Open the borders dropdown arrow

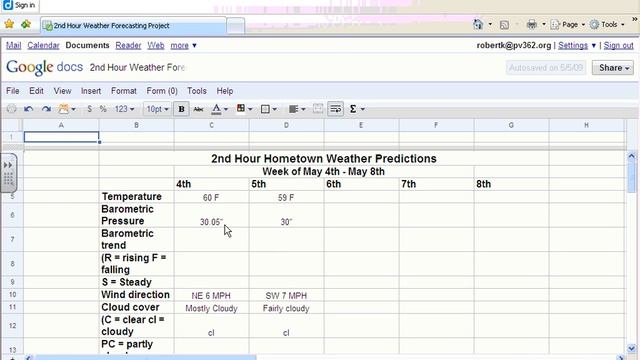[x=274, y=109]
